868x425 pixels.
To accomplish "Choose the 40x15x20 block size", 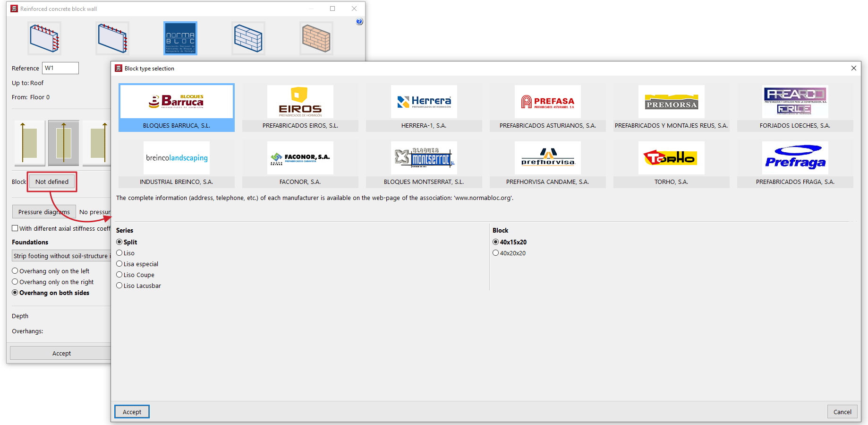I will click(496, 242).
